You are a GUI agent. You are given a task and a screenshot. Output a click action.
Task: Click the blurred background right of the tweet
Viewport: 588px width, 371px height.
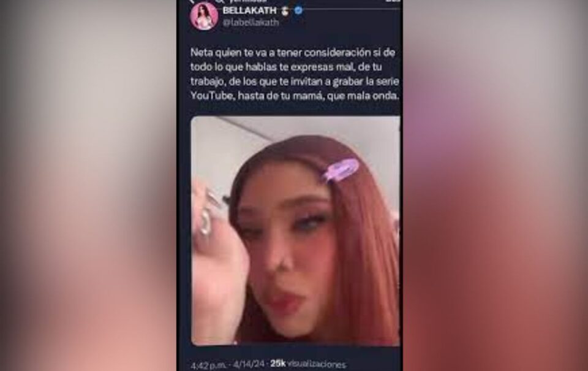coord(496,185)
